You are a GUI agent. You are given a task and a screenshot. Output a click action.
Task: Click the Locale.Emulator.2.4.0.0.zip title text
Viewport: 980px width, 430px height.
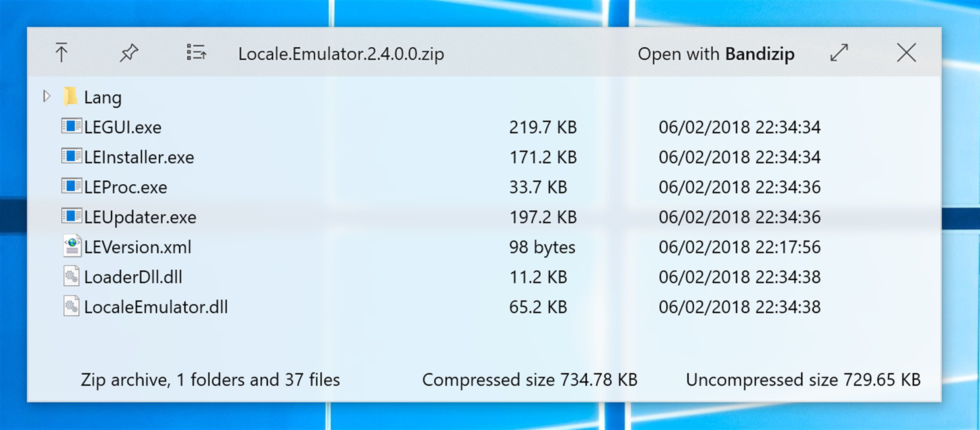pyautogui.click(x=341, y=54)
